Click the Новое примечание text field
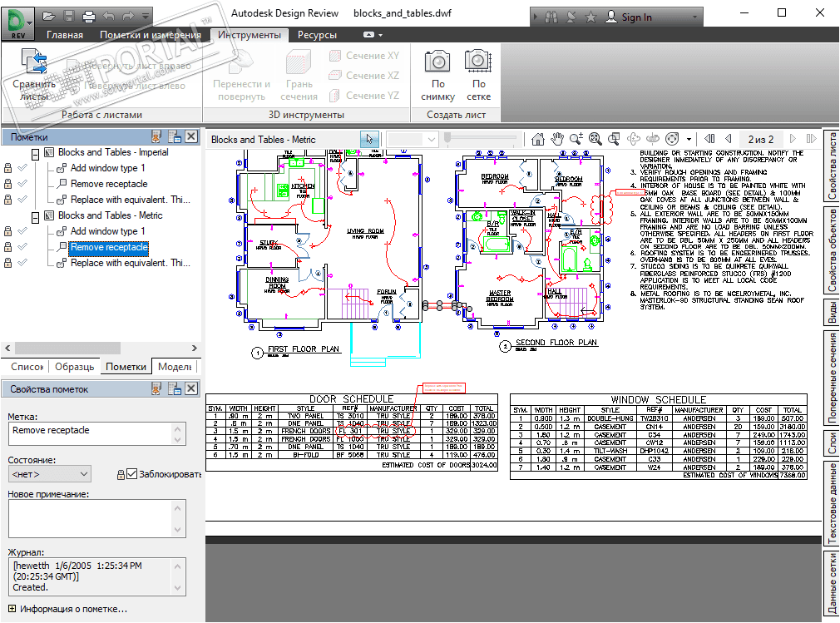This screenshot has width=840, height=623. click(97, 518)
